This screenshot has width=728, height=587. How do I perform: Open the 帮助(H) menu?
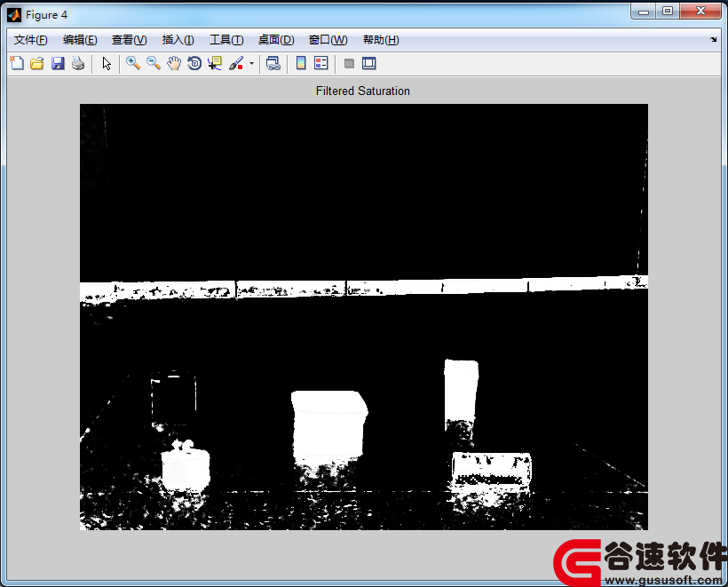click(x=381, y=40)
